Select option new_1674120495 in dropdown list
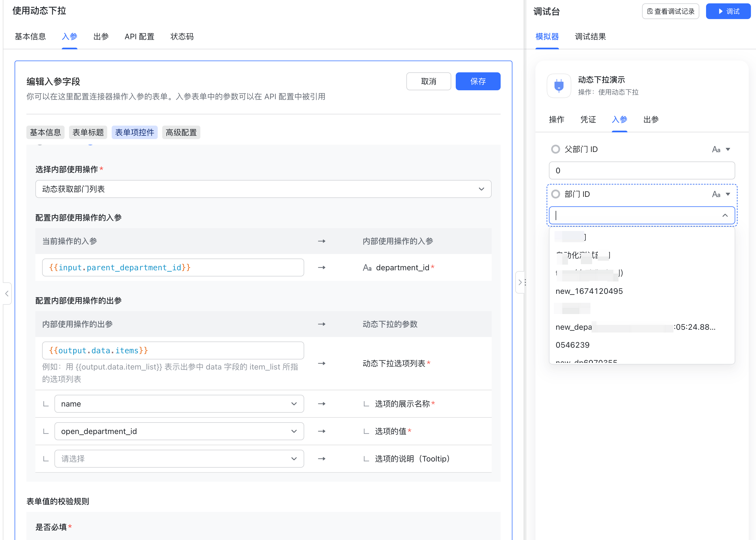756x540 pixels. pyautogui.click(x=642, y=291)
